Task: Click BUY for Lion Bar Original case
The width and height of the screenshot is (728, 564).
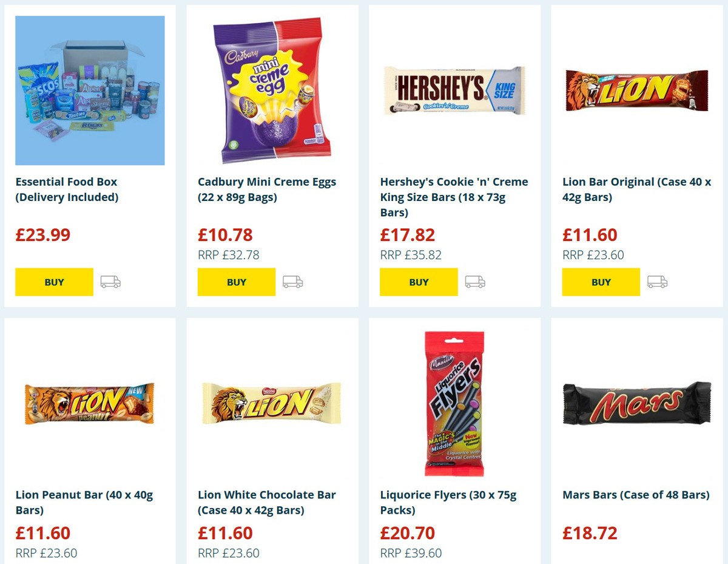Action: click(601, 282)
